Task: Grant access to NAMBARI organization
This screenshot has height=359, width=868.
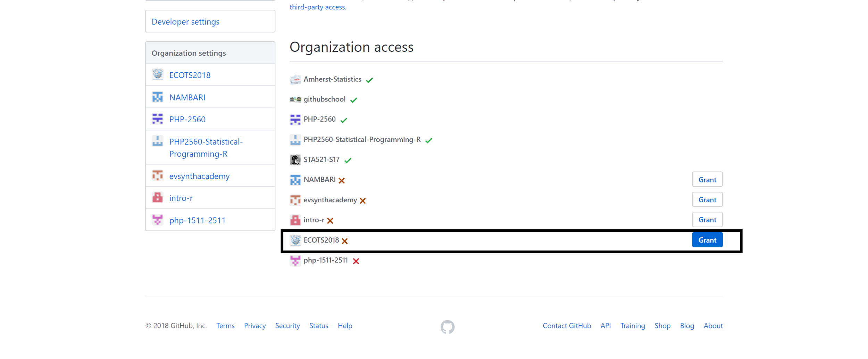Action: [707, 180]
